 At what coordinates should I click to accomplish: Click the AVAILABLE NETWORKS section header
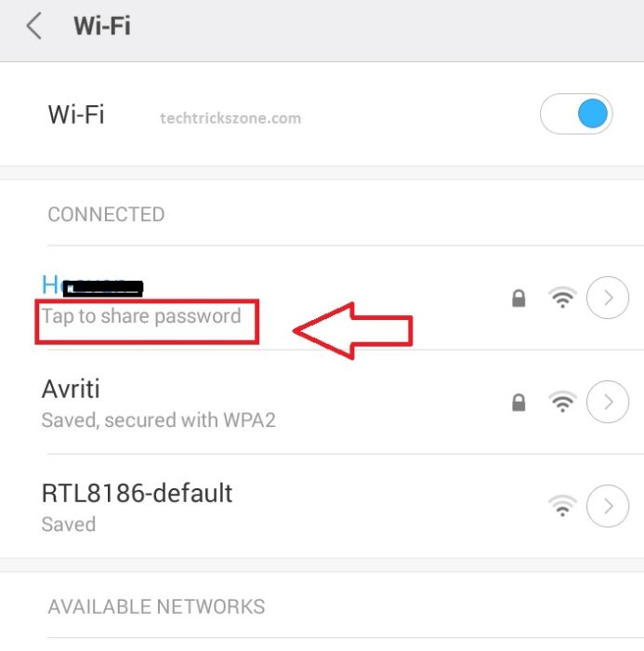point(156,607)
